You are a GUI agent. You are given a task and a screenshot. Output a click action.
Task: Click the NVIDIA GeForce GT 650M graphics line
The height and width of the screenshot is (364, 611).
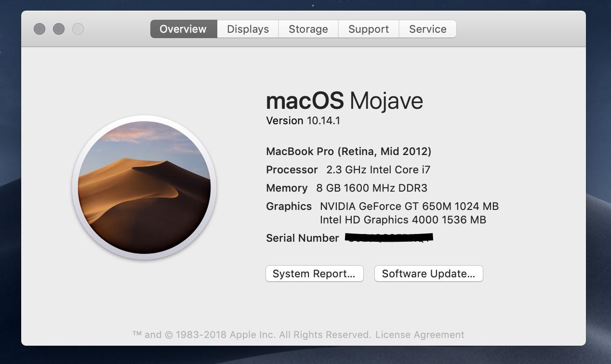(x=409, y=207)
